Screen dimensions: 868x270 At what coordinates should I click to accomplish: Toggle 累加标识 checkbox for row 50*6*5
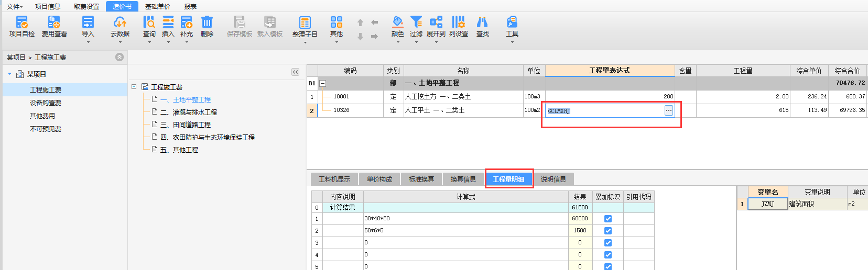607,231
